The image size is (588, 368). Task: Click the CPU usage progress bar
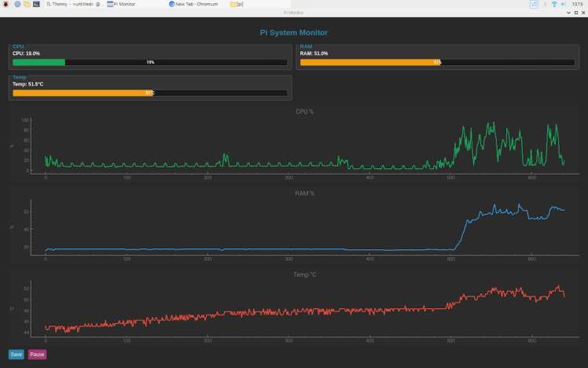pyautogui.click(x=149, y=61)
